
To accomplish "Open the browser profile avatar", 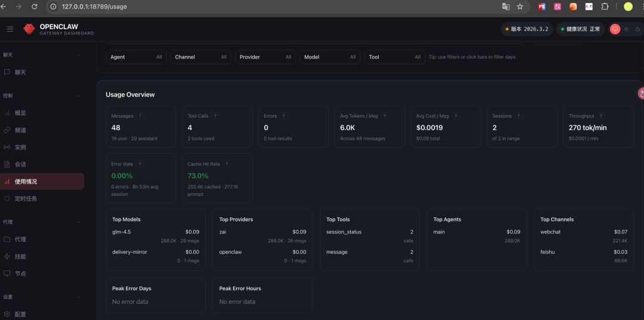I will point(628,7).
